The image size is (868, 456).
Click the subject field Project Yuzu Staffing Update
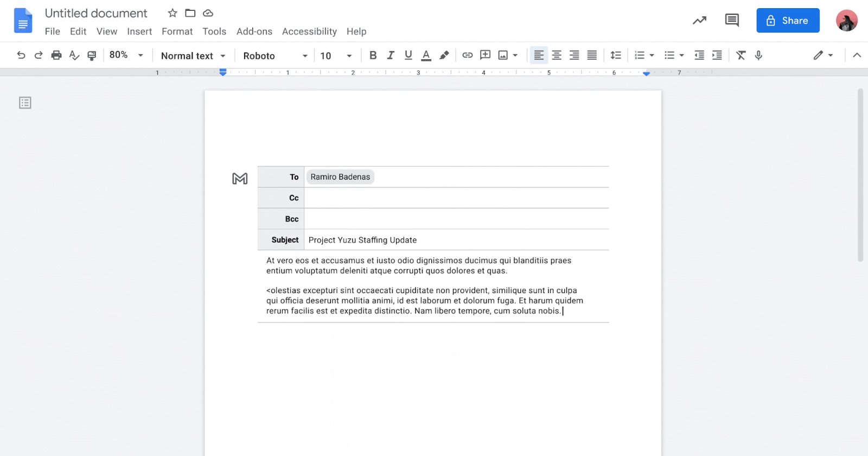pos(362,240)
